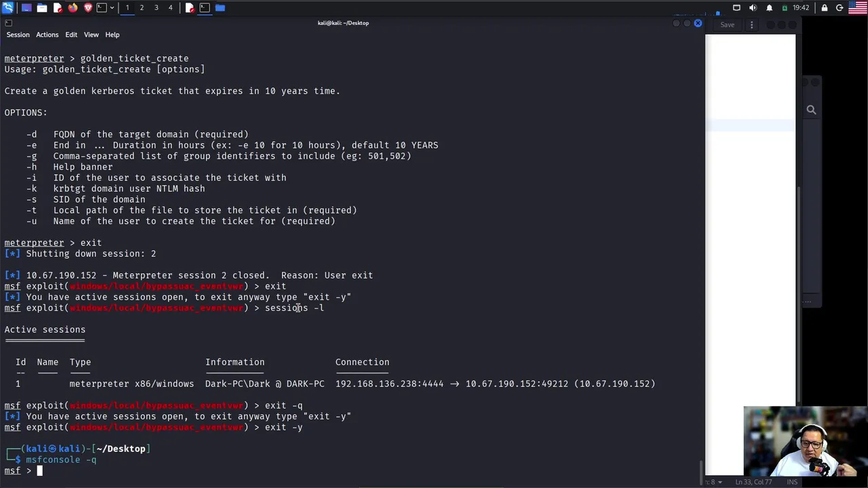Click 'msfconsole -q' command text
The image size is (868, 488).
tap(61, 460)
